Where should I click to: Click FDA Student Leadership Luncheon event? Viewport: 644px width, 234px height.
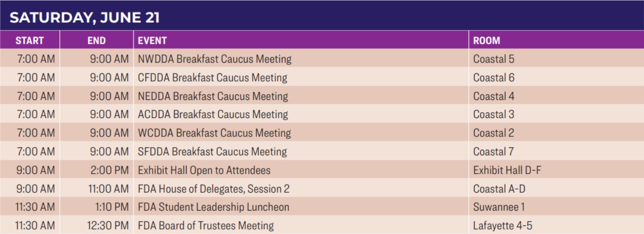(x=213, y=207)
